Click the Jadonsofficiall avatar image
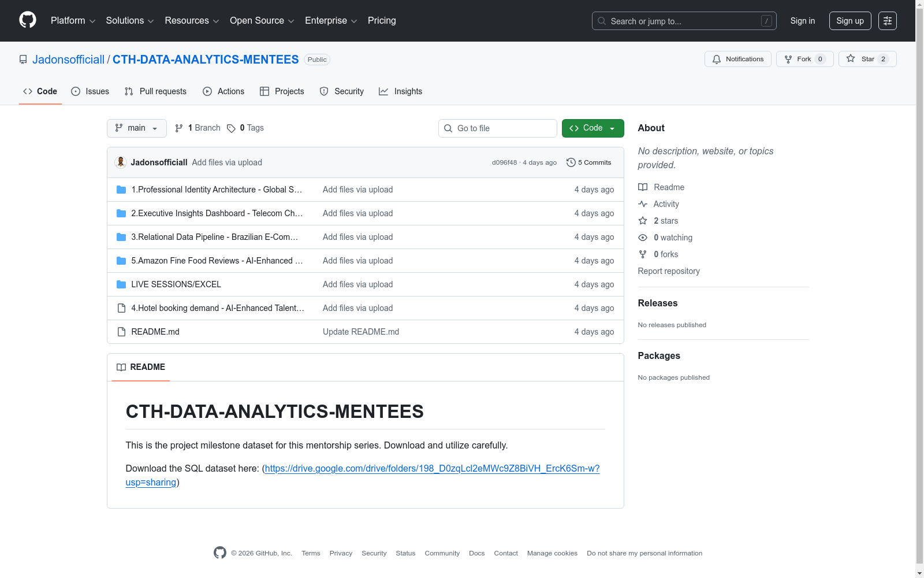Viewport: 924px width, 578px height. (x=121, y=162)
